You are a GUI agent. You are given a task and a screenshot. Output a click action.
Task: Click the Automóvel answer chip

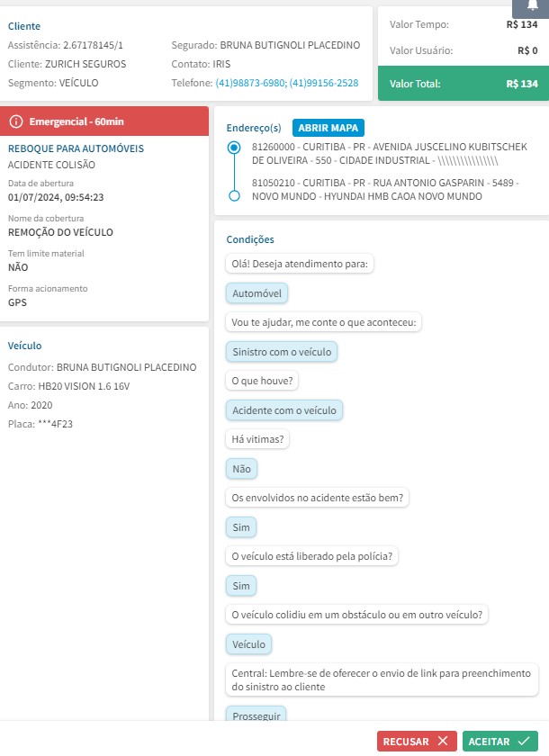(257, 293)
